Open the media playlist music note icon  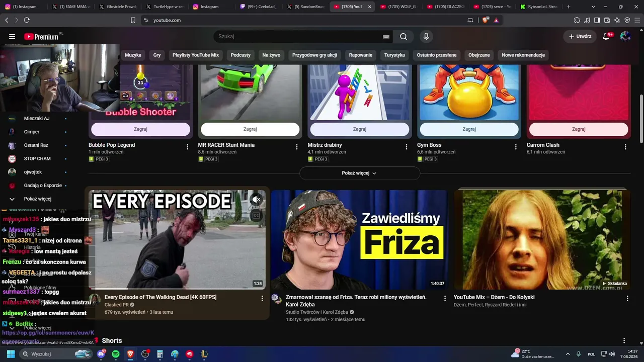coord(587,20)
